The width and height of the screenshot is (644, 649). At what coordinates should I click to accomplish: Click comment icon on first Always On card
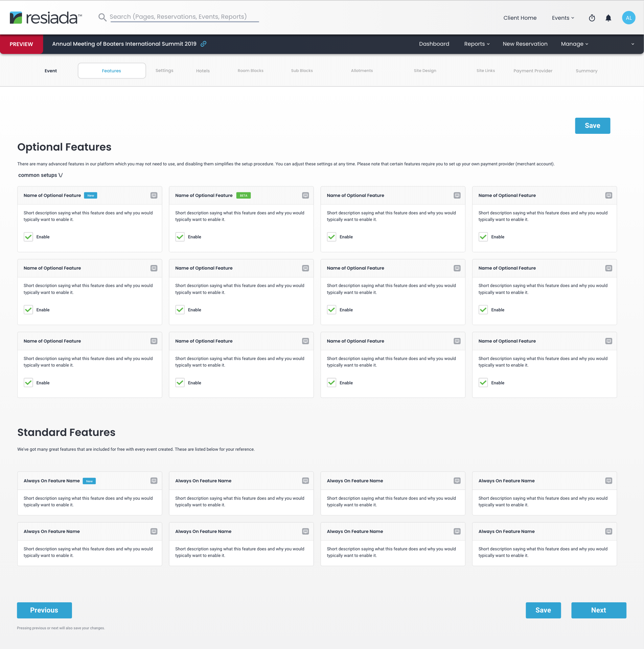pos(154,481)
